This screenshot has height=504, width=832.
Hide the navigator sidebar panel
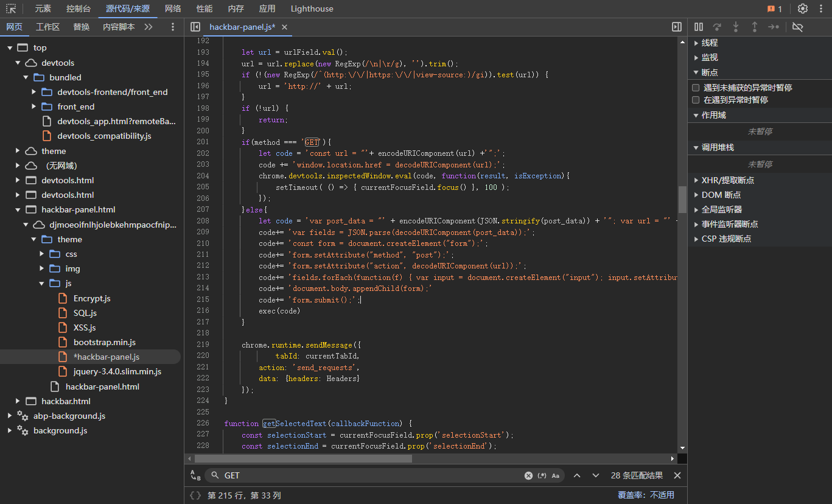tap(195, 27)
